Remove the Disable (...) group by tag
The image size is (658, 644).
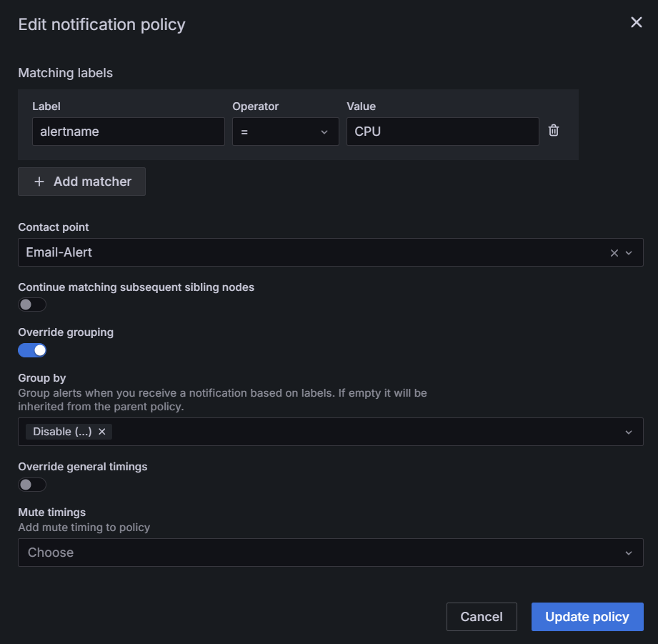tap(102, 432)
